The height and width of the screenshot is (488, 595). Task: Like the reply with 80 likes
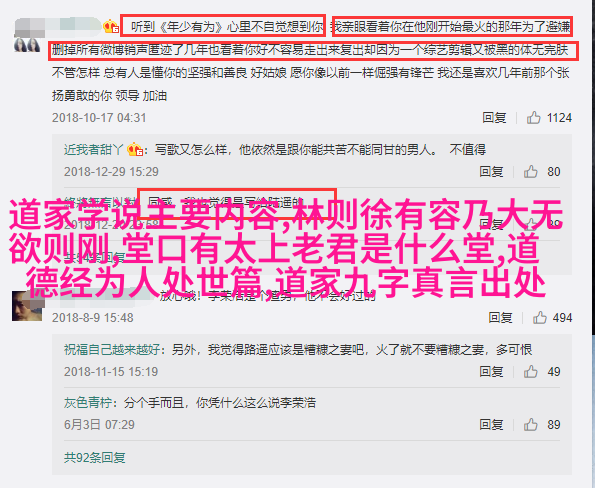pyautogui.click(x=530, y=172)
